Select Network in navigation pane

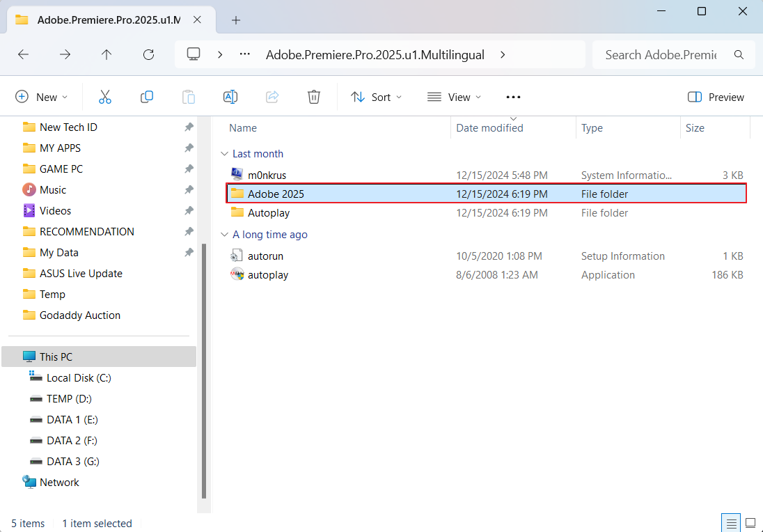[59, 483]
